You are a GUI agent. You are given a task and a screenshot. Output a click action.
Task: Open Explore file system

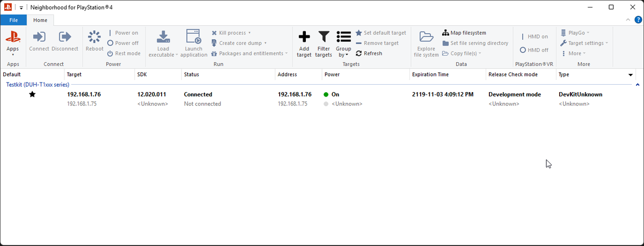(426, 43)
